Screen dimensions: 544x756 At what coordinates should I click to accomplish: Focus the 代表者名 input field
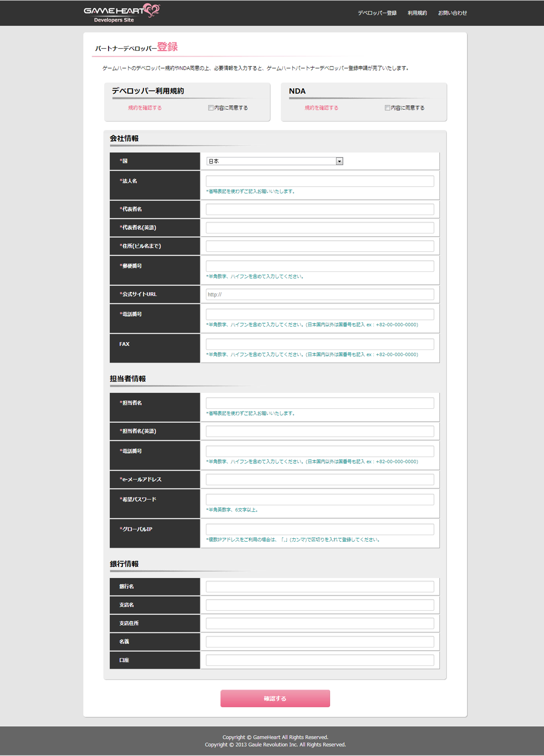pyautogui.click(x=320, y=209)
